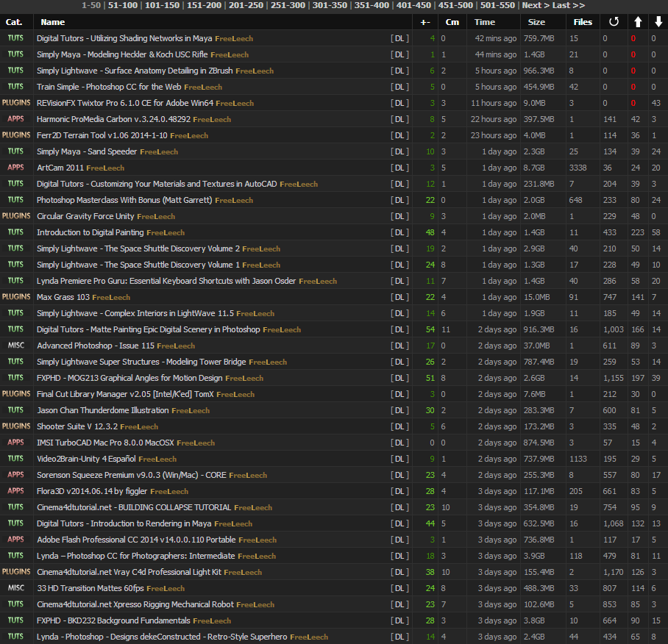Image resolution: width=668 pixels, height=644 pixels.
Task: Open Video2Brain-Unity 4 Español torrent
Action: [87, 459]
